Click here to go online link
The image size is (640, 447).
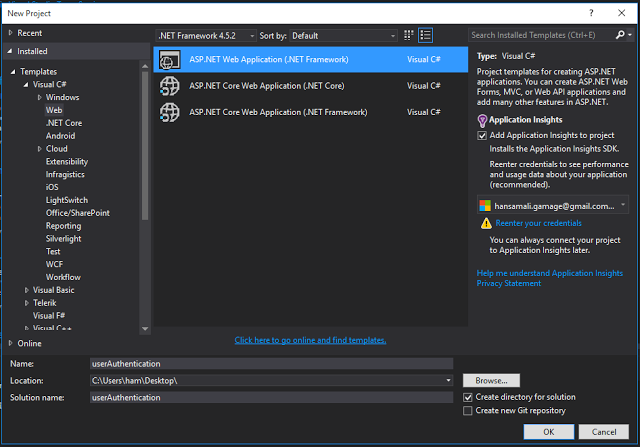click(310, 340)
